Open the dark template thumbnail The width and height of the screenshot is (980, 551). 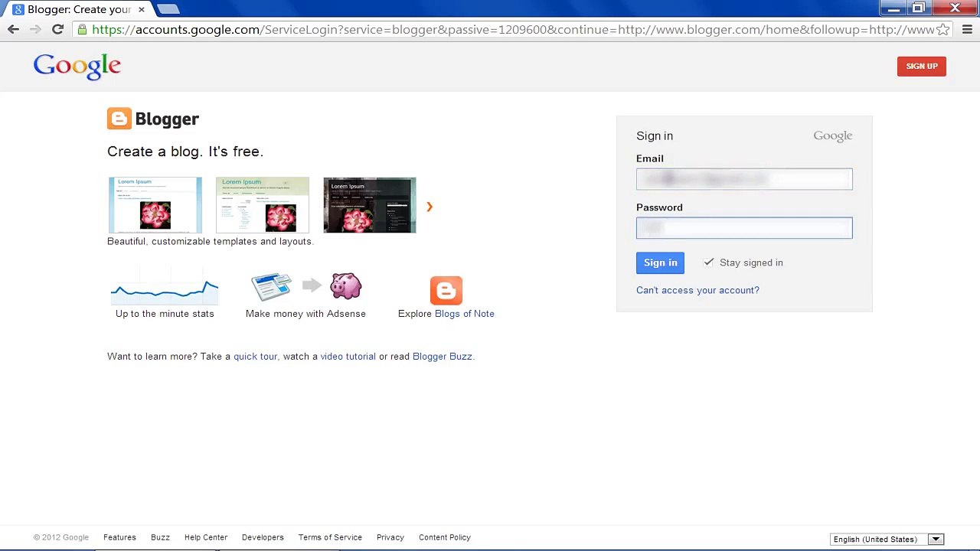point(370,205)
